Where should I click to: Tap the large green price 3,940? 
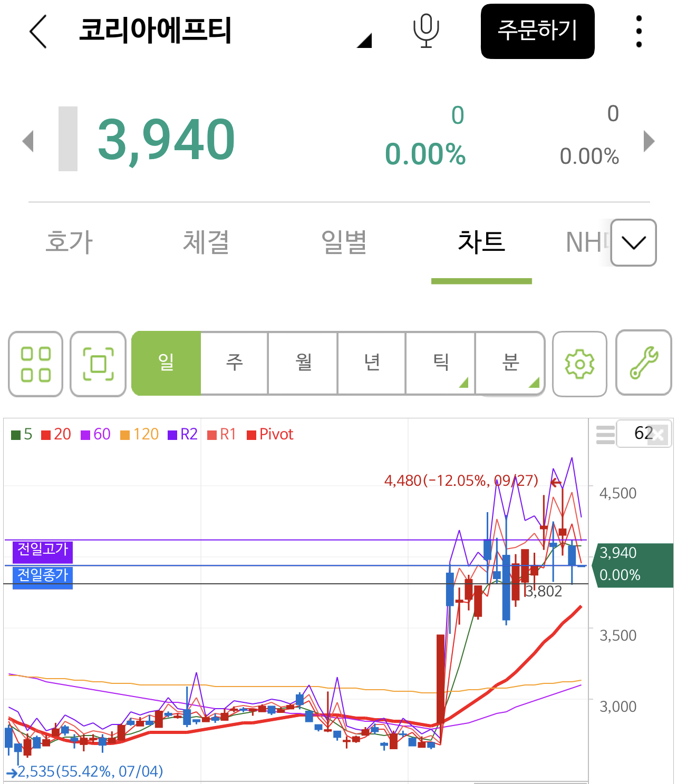pos(166,140)
